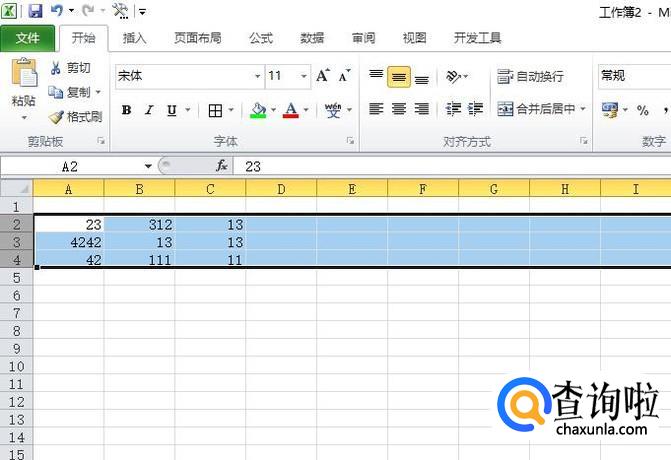Toggle Italic formatting
Viewport: 671px width, 460px height.
pos(149,110)
